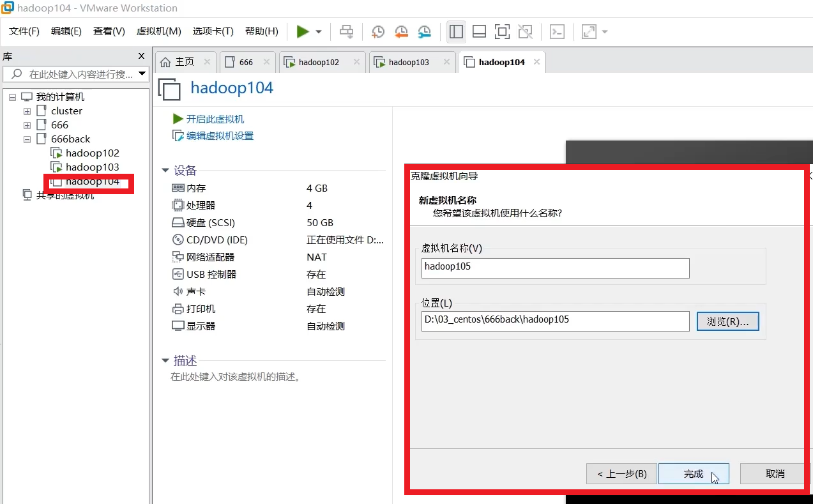Image resolution: width=813 pixels, height=504 pixels.
Task: Open the 查看(V) menu
Action: point(109,31)
